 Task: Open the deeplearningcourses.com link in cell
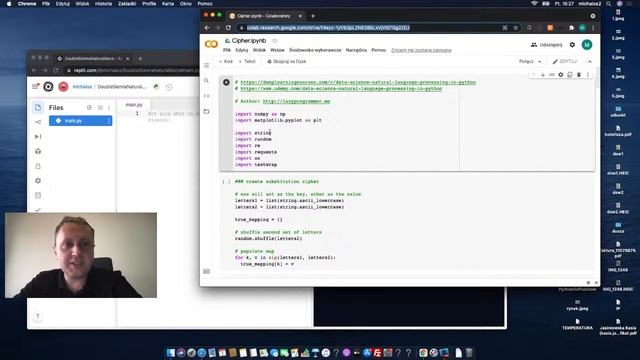tap(358, 82)
